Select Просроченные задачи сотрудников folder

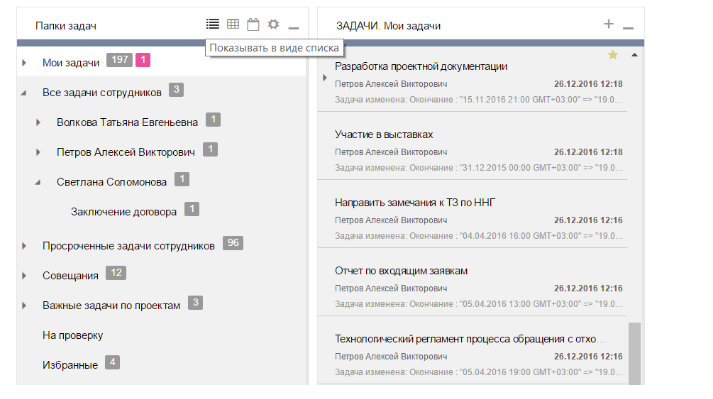point(128,246)
